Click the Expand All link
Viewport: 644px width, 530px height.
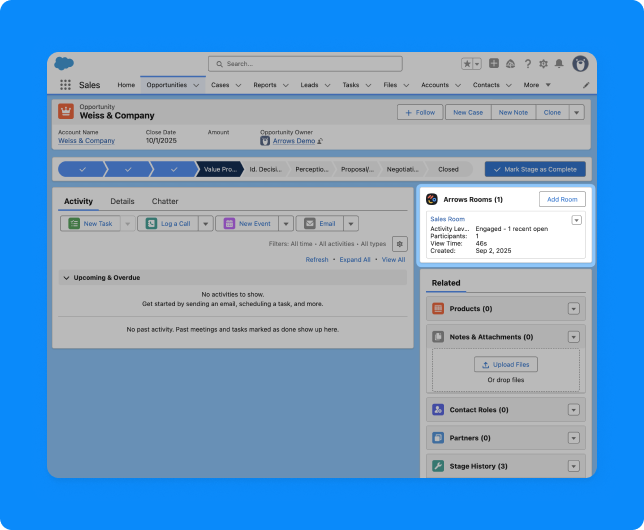(x=355, y=260)
